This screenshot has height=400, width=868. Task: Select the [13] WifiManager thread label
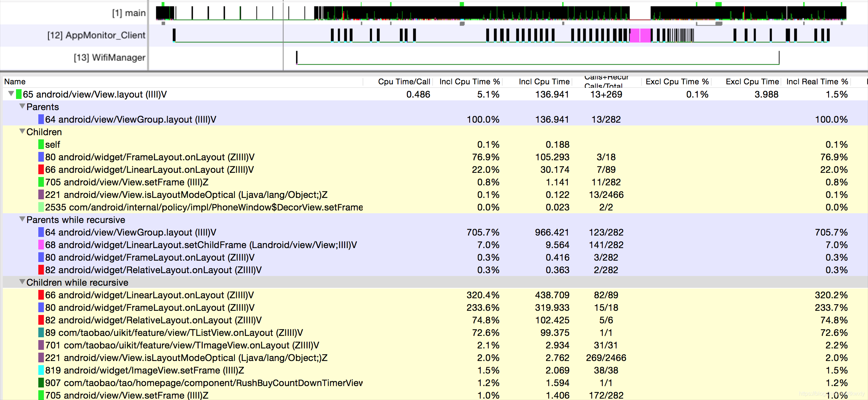[109, 57]
